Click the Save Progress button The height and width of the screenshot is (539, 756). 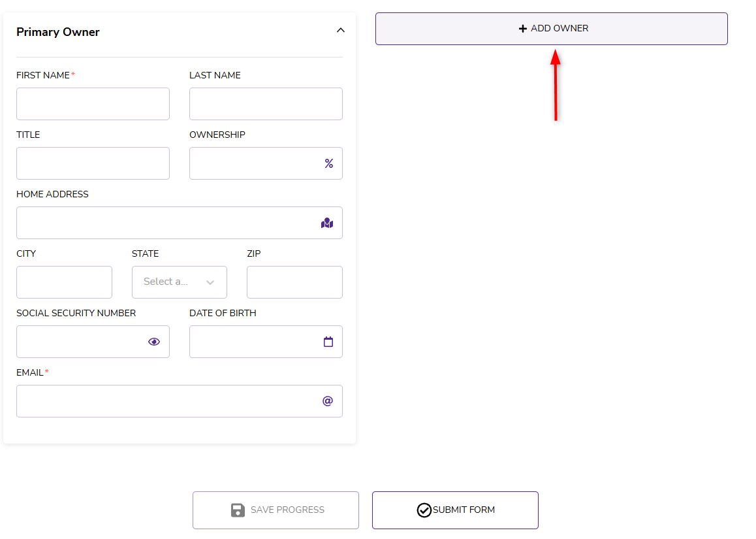tap(276, 510)
